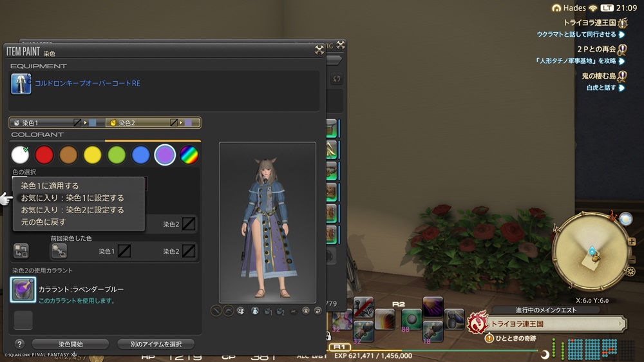Screen dimensions: 644x362
Task: Toggle the headgear display icon under preview
Action: 229,311
